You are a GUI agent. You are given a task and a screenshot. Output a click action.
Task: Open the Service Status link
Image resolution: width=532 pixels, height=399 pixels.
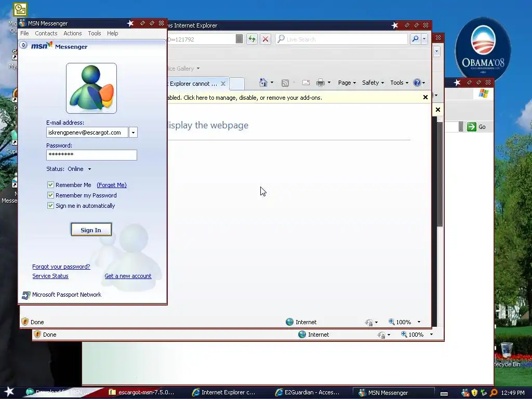pos(50,276)
